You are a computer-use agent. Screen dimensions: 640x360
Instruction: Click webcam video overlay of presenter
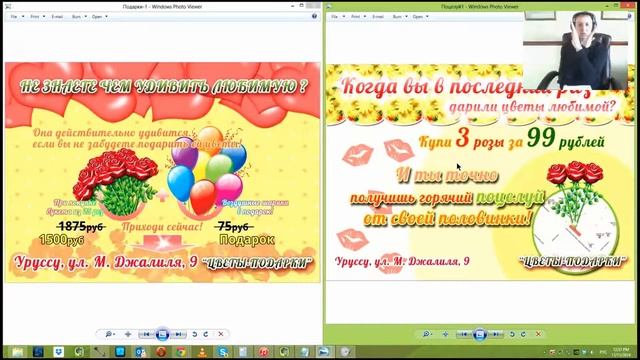click(x=576, y=50)
